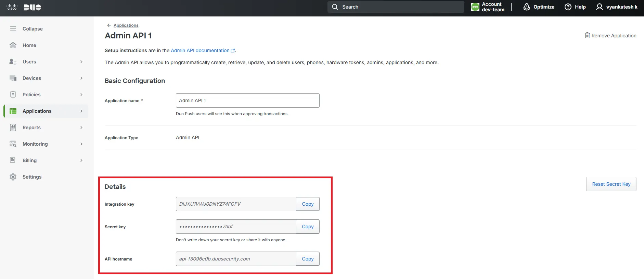Click the Application Type value Admin API

pos(188,137)
